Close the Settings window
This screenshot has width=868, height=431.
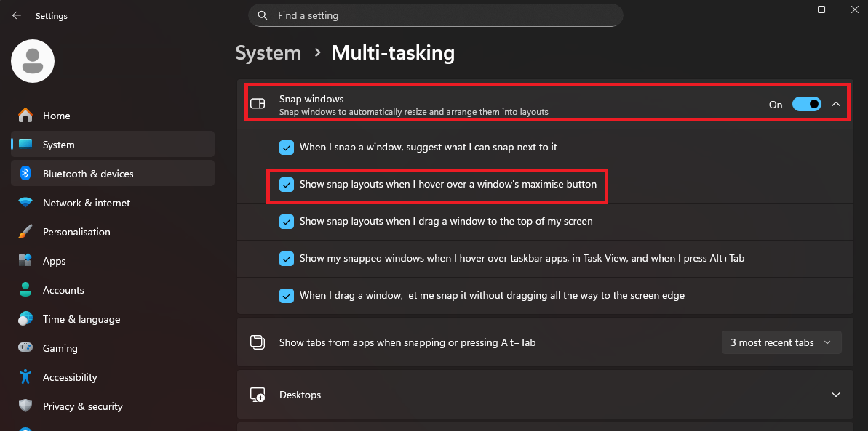tap(855, 9)
